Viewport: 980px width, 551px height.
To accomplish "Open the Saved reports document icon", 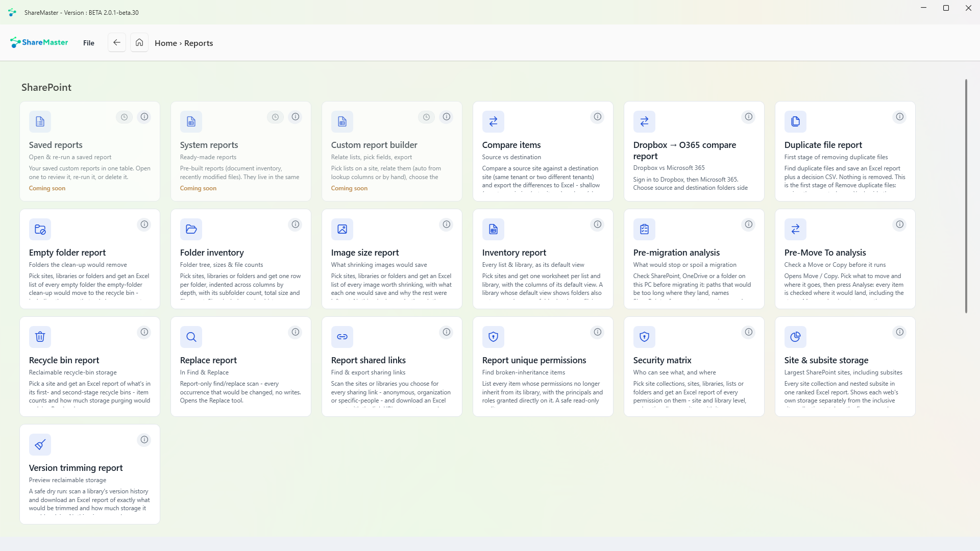I will [40, 121].
